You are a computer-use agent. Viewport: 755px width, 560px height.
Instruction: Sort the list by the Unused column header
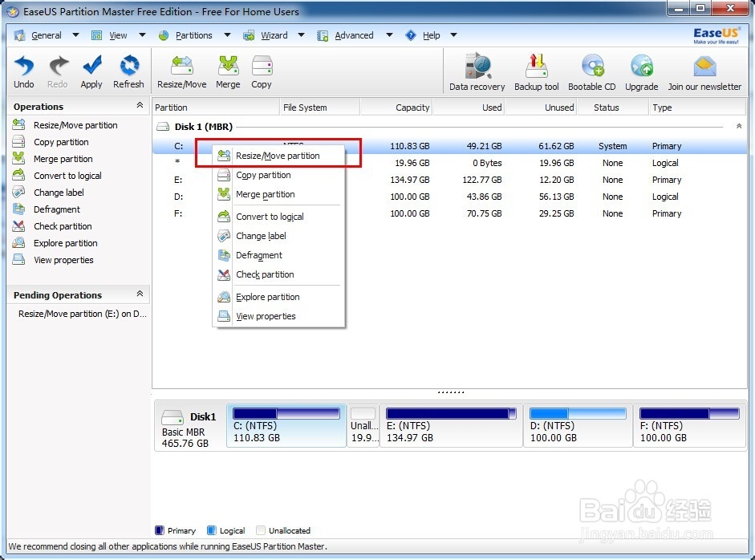click(541, 108)
